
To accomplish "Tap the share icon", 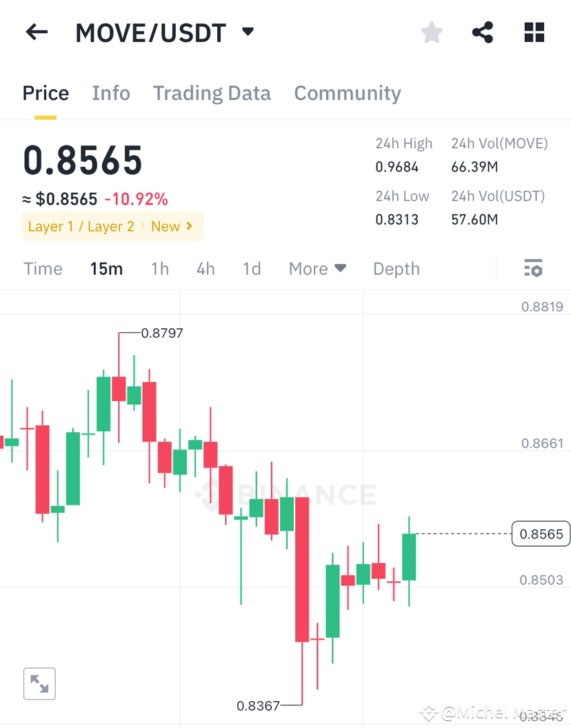I will click(483, 32).
